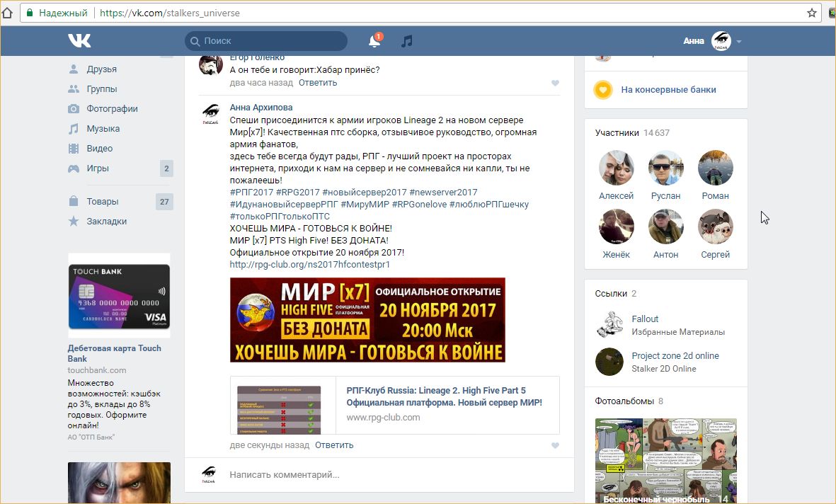Follow the rpg-club.org ns2017hfcontestpr1 link
The width and height of the screenshot is (836, 504).
(x=310, y=265)
